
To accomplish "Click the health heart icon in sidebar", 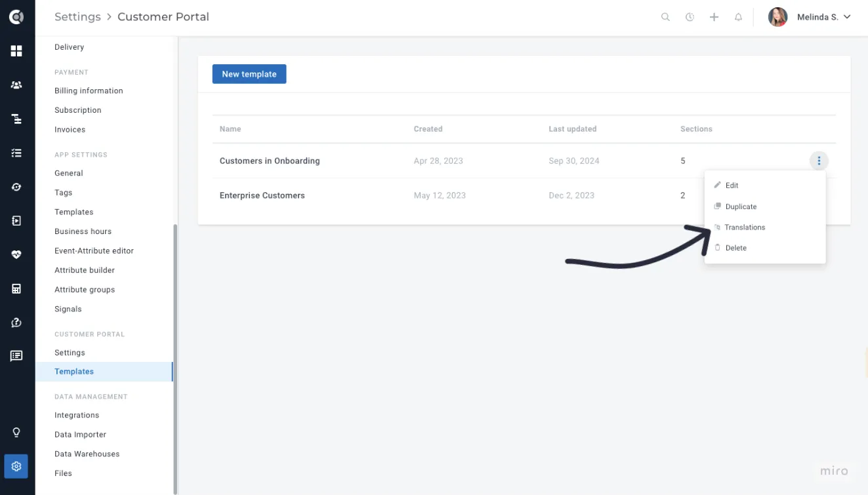I will click(x=16, y=254).
